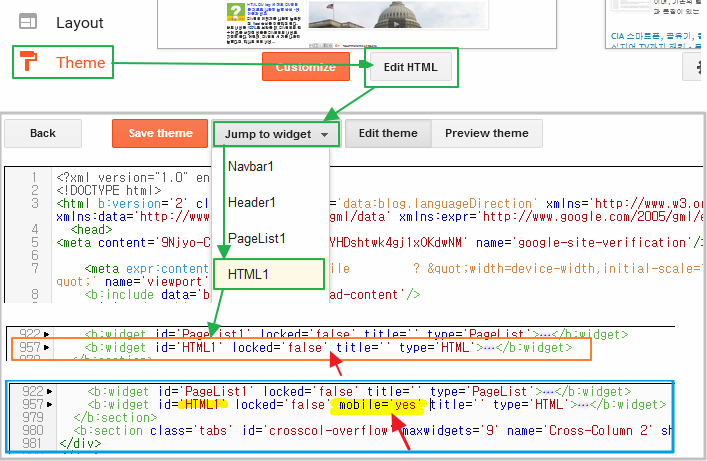Image resolution: width=707 pixels, height=461 pixels.
Task: Expand code line 957 in the orange-boxed snippet
Action: click(46, 347)
